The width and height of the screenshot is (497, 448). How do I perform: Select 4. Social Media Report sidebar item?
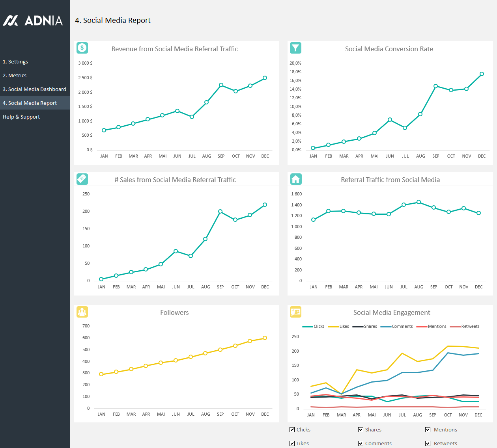point(30,103)
